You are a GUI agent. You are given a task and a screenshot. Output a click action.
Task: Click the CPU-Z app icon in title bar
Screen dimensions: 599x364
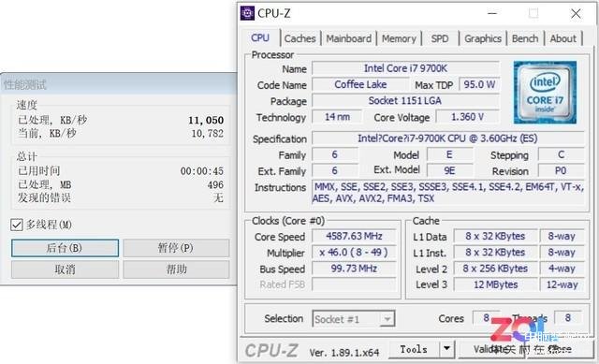247,13
